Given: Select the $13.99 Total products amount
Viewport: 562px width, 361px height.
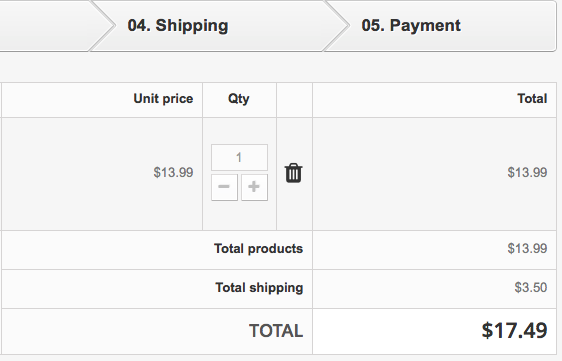Looking at the screenshot, I should (x=527, y=248).
